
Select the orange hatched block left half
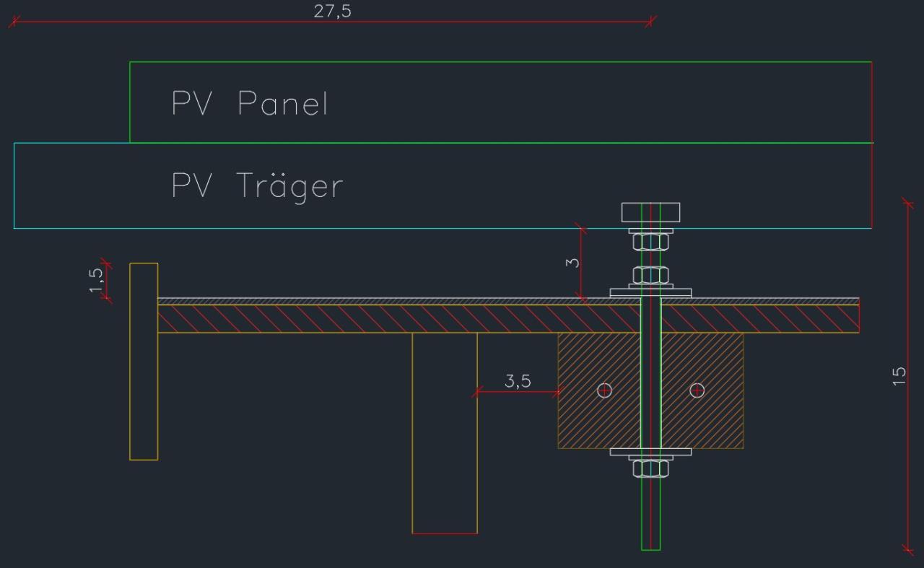click(599, 390)
